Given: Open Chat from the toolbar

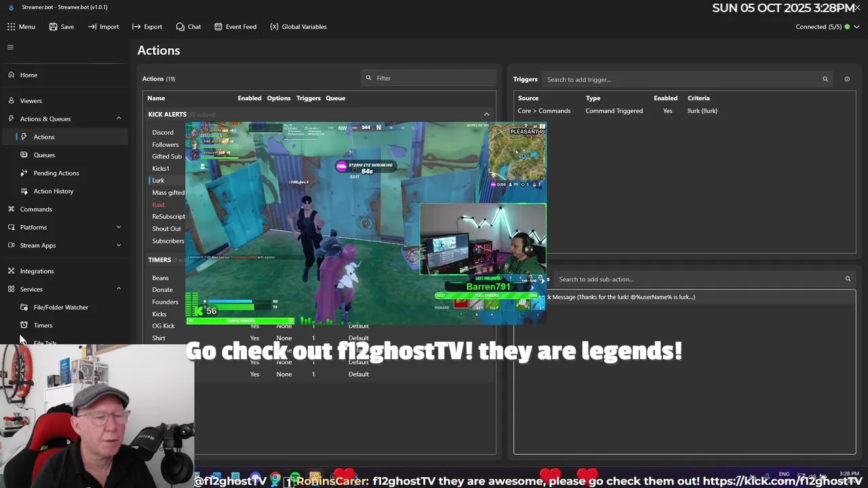Looking at the screenshot, I should coord(189,26).
